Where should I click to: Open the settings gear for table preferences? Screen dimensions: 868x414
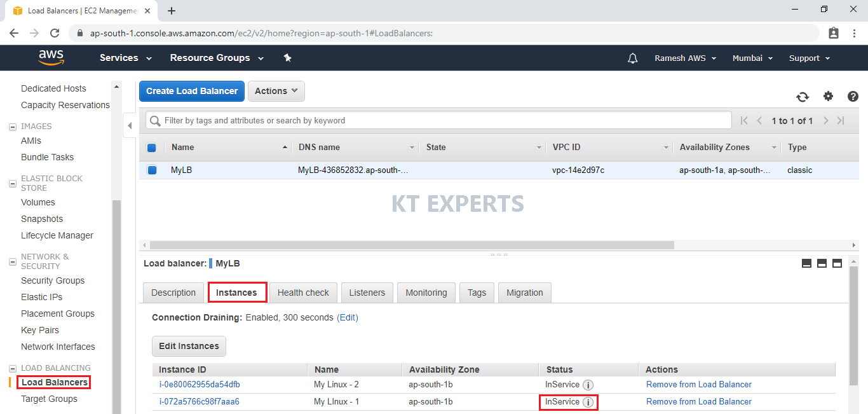pyautogui.click(x=828, y=96)
